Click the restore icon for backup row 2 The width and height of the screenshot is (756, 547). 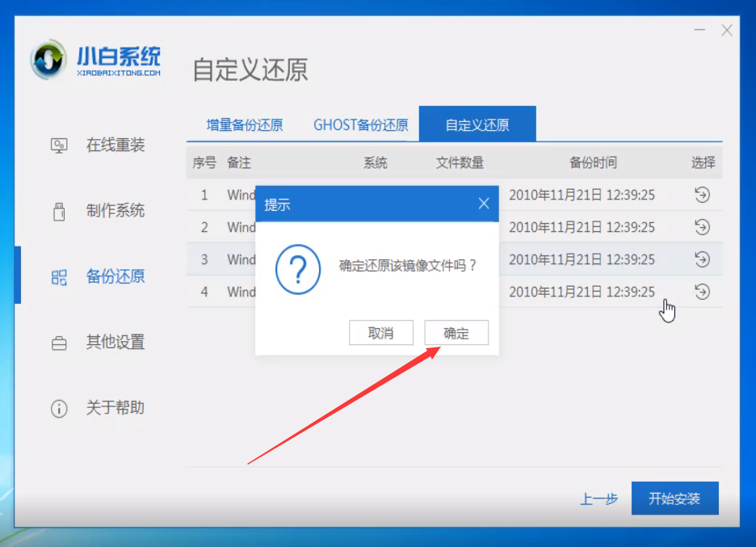pos(703,227)
